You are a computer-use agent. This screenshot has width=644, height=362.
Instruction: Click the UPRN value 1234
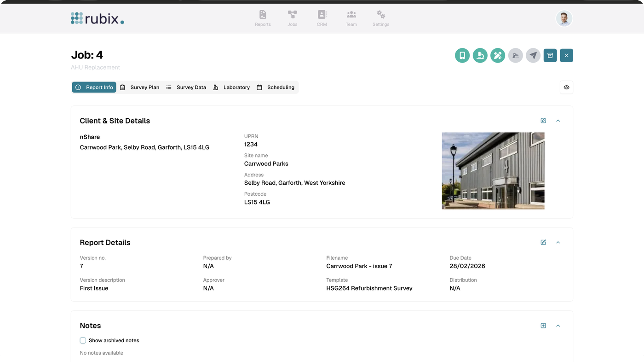tap(251, 144)
